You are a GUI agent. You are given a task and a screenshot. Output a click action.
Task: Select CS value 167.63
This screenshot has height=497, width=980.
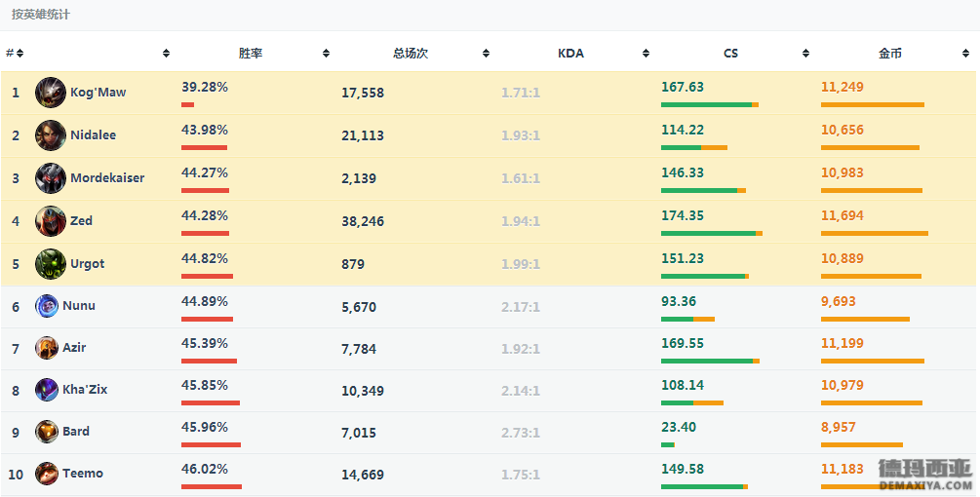683,87
